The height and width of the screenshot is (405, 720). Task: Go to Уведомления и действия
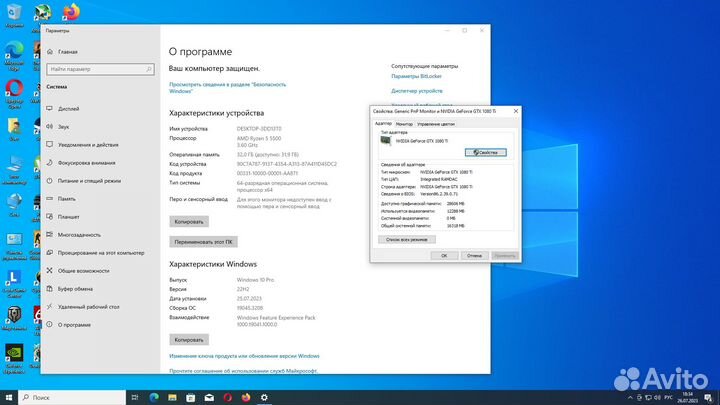click(88, 144)
